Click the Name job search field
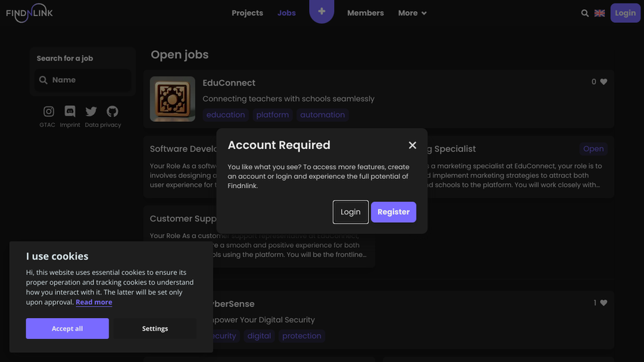This screenshot has height=362, width=644. click(83, 80)
